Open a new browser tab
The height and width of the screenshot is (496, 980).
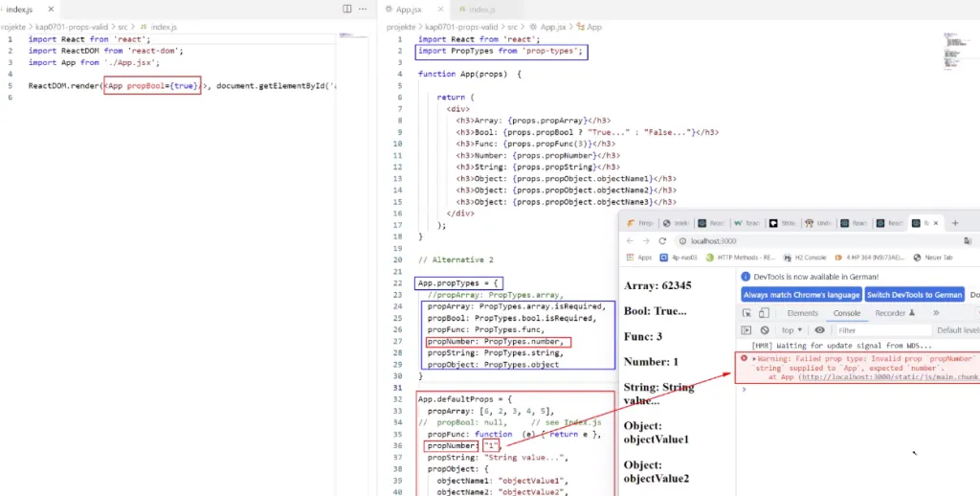[955, 223]
